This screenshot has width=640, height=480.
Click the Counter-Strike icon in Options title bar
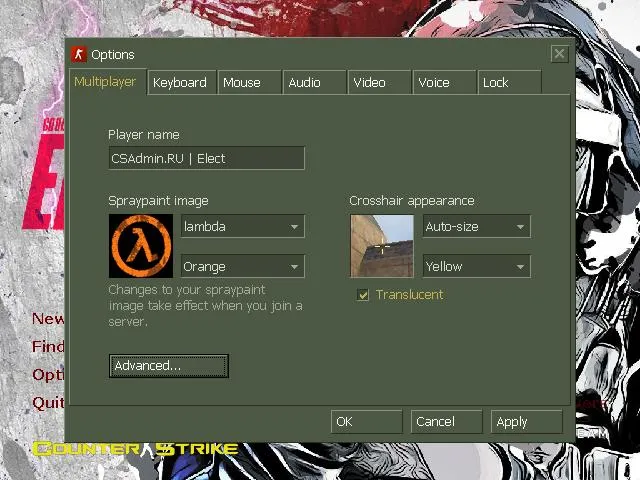pyautogui.click(x=79, y=54)
